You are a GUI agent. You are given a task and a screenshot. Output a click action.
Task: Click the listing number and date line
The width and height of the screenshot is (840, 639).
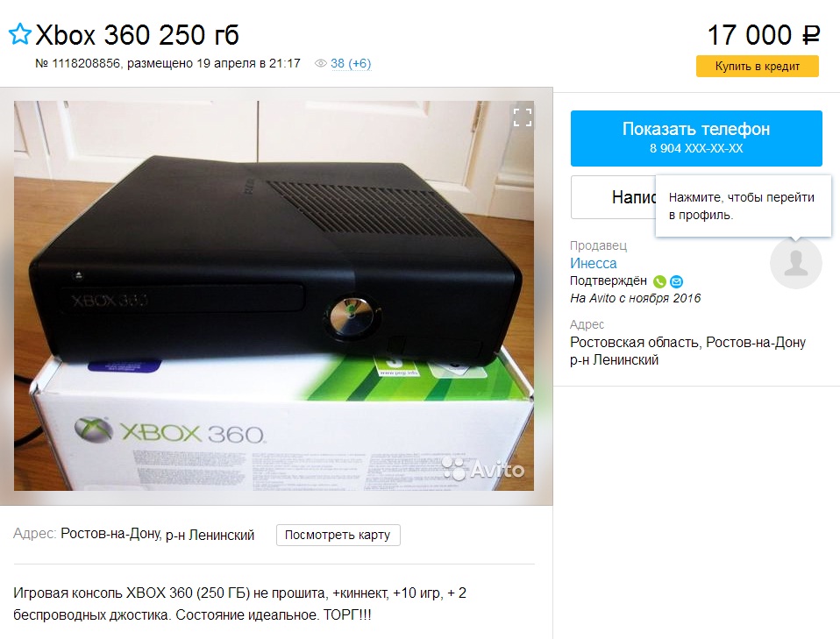click(x=167, y=63)
